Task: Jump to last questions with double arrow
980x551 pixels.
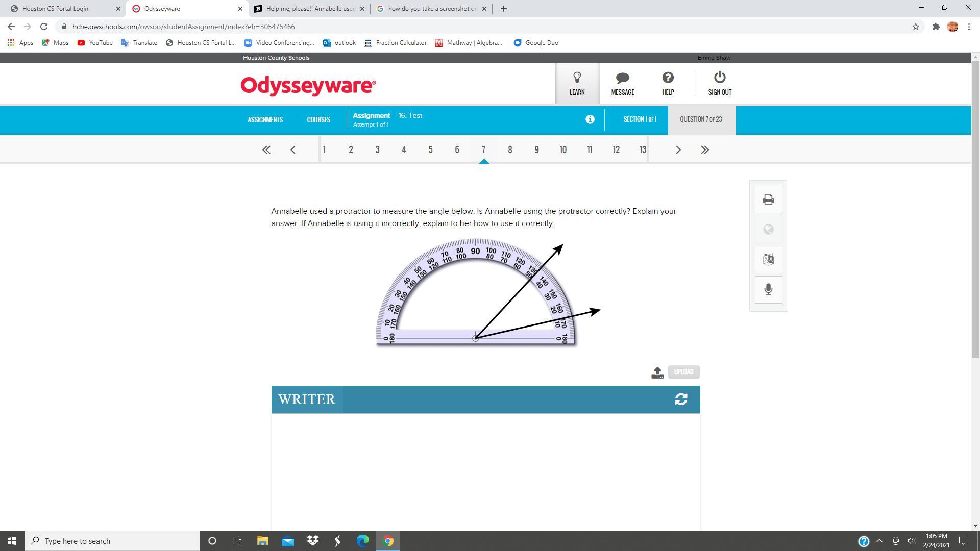Action: [704, 150]
